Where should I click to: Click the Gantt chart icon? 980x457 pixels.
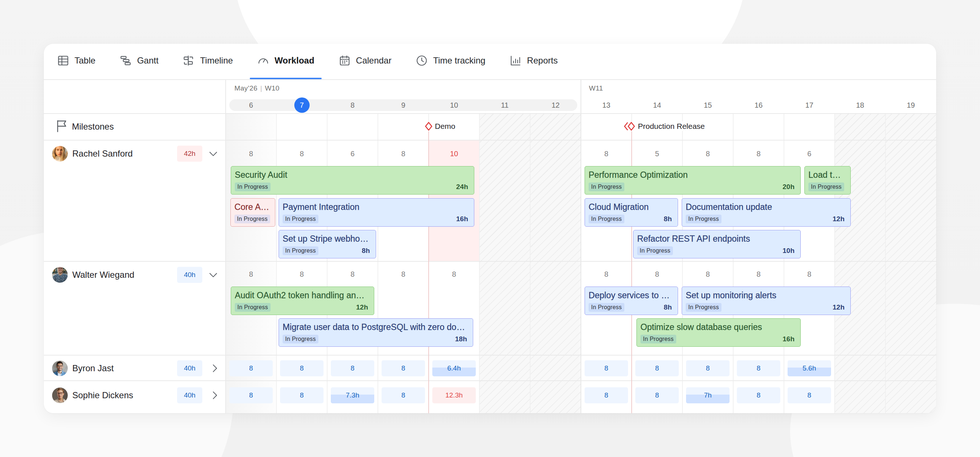point(126,61)
